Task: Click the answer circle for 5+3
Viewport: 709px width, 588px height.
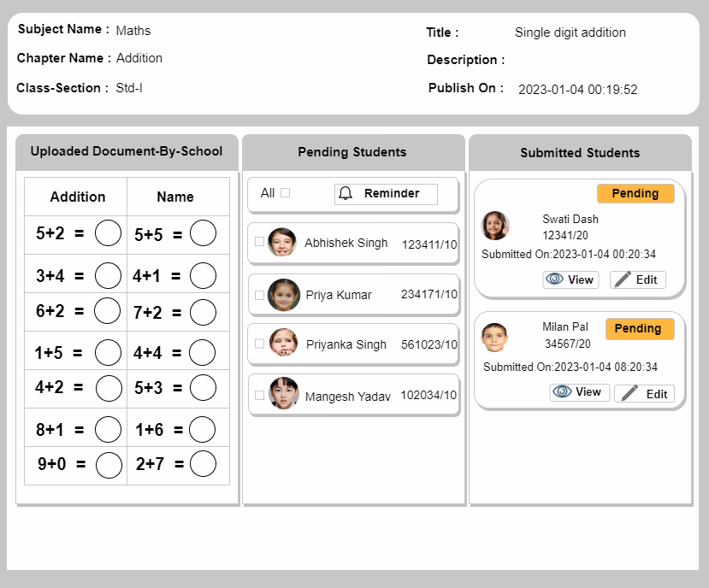Action: pyautogui.click(x=203, y=388)
